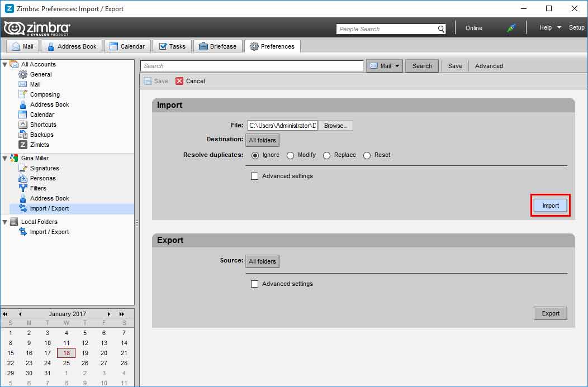Click the red Cancel X icon
The width and height of the screenshot is (588, 387).
coord(179,81)
